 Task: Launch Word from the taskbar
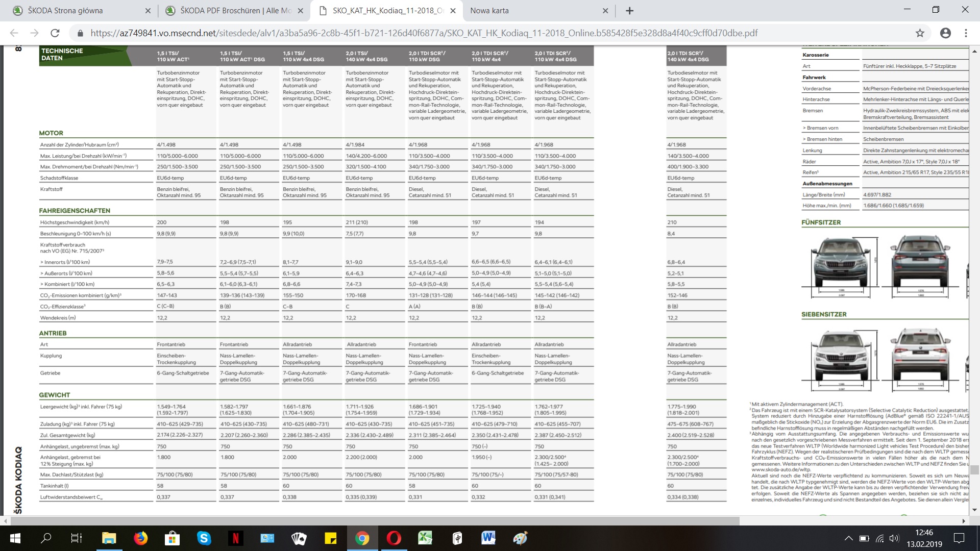pos(488,538)
